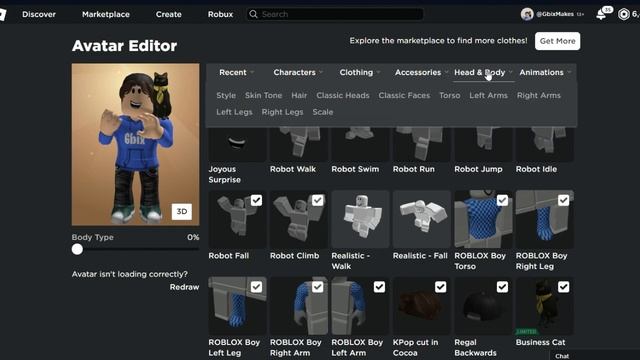640x360 pixels.
Task: Expand the Animations dropdown
Action: click(545, 72)
